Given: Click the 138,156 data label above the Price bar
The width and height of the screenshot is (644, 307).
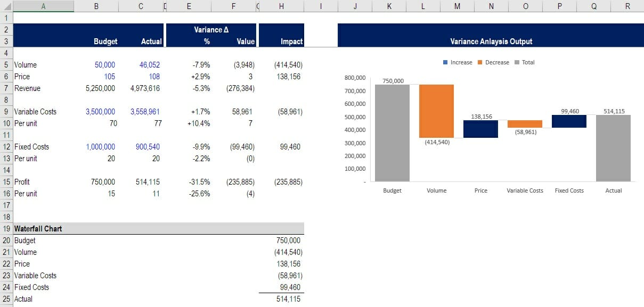Looking at the screenshot, I should [481, 115].
